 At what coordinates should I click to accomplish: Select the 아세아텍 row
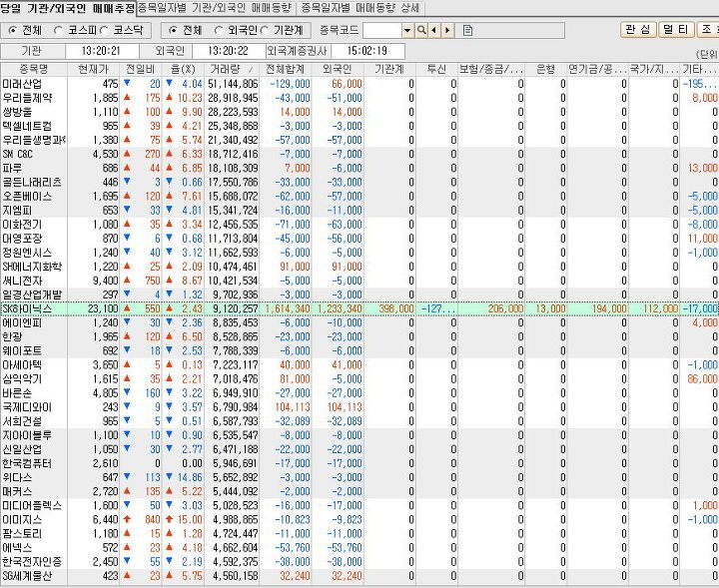[x=359, y=364]
